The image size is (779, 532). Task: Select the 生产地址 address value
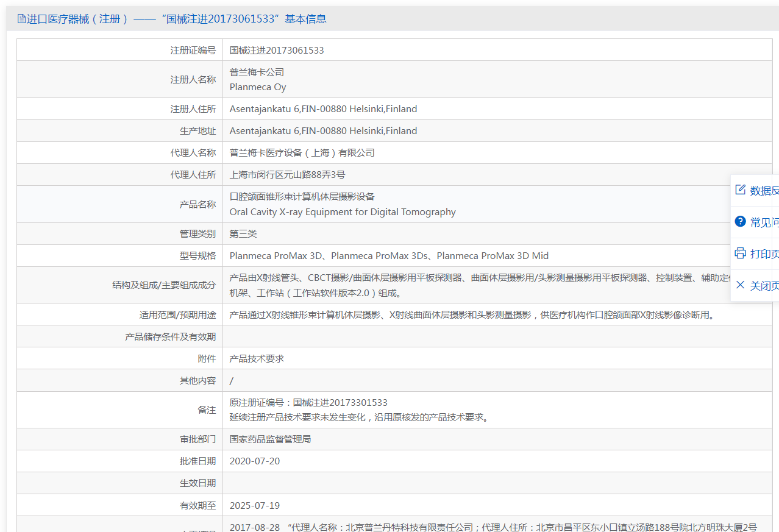point(323,131)
